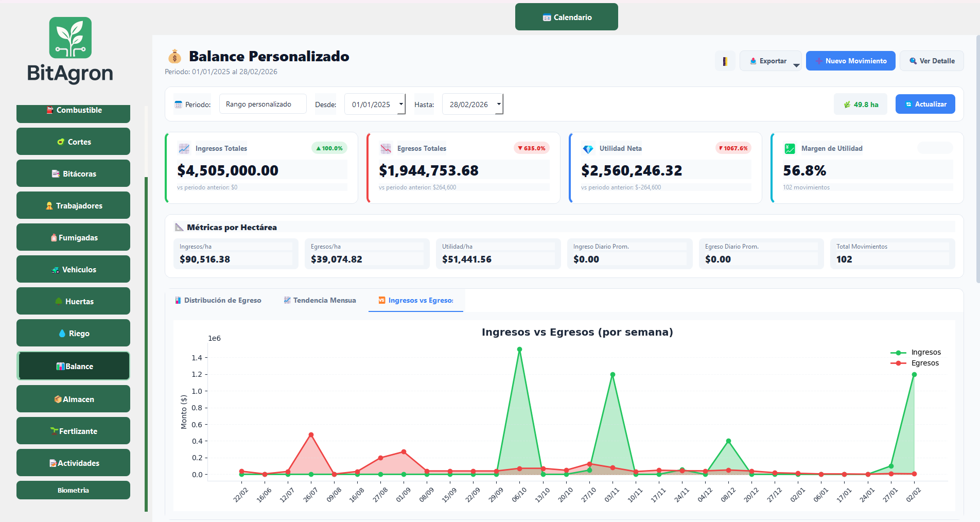Click the tree icon on Huertas
980x522 pixels.
tap(59, 302)
